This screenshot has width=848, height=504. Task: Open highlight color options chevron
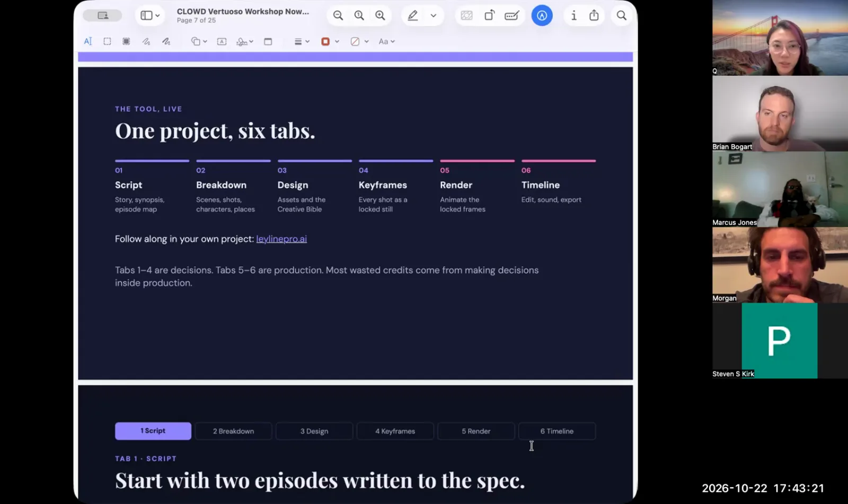tap(434, 15)
